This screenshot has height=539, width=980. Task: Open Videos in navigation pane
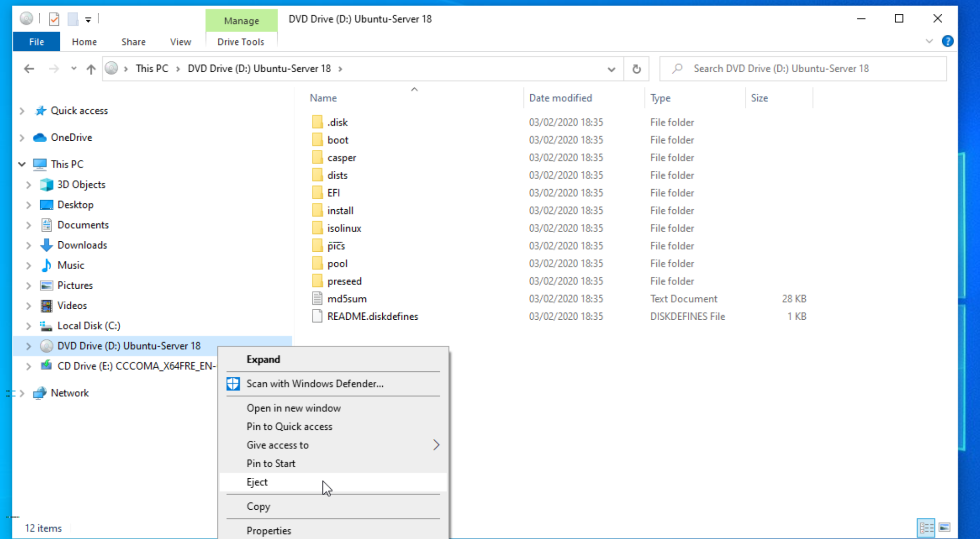click(72, 305)
